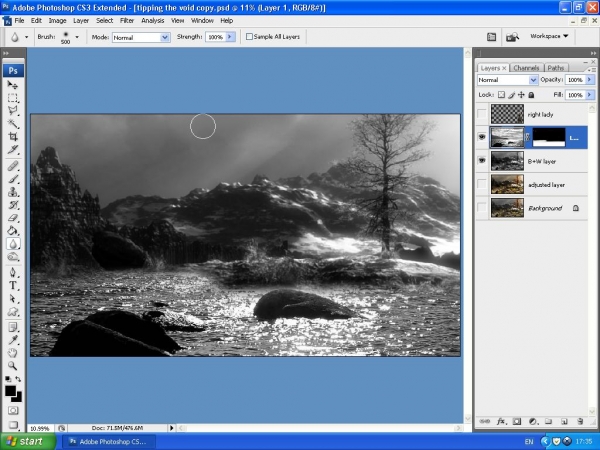This screenshot has height=450, width=600.
Task: Click the Add layer style fx icon
Action: [501, 421]
